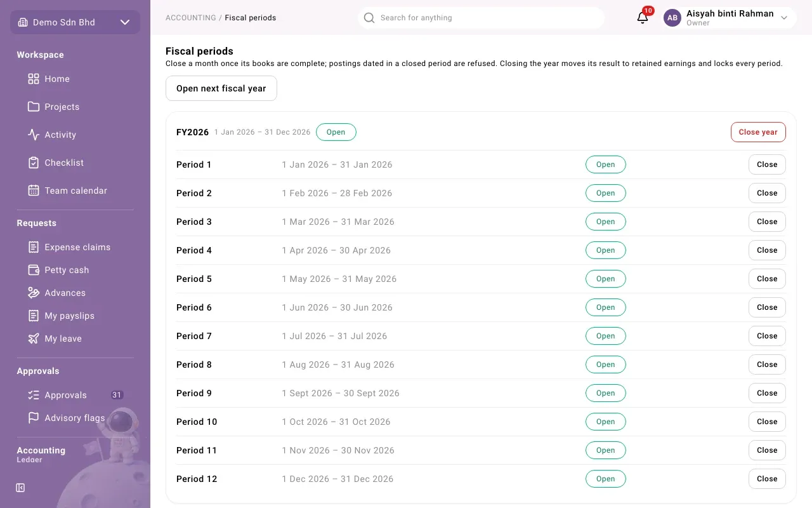Click the building icon beside Demo Sdn Bhd

(x=23, y=22)
